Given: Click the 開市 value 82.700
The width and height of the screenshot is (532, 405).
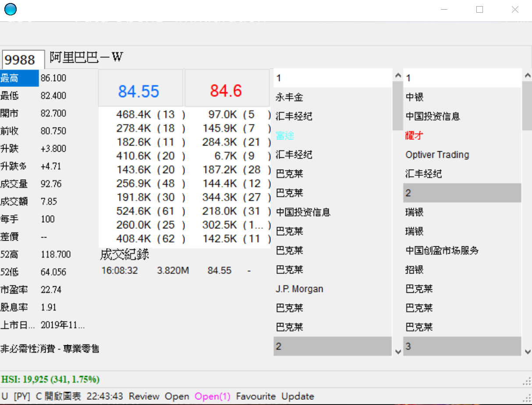Looking at the screenshot, I should [53, 114].
